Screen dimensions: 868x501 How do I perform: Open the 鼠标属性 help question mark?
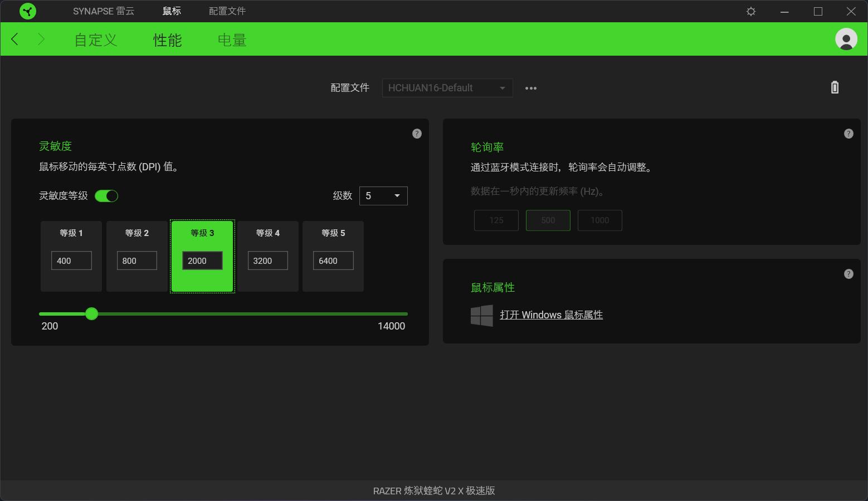click(x=848, y=274)
